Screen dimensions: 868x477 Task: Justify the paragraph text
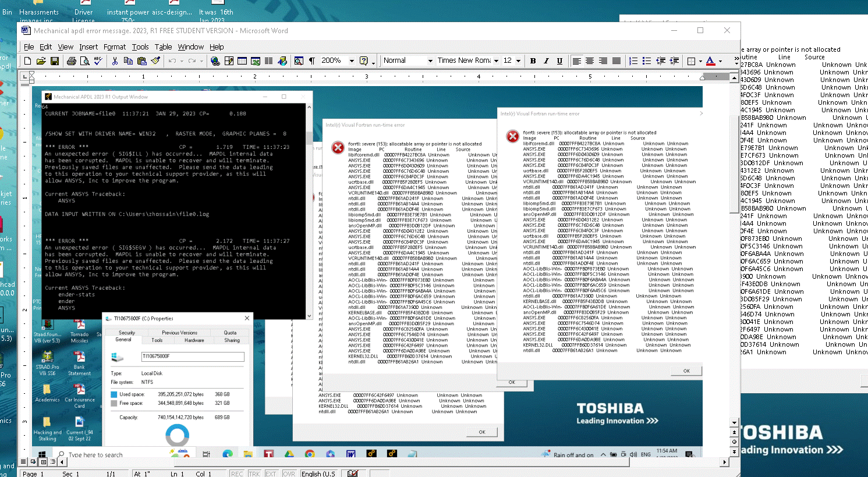617,60
